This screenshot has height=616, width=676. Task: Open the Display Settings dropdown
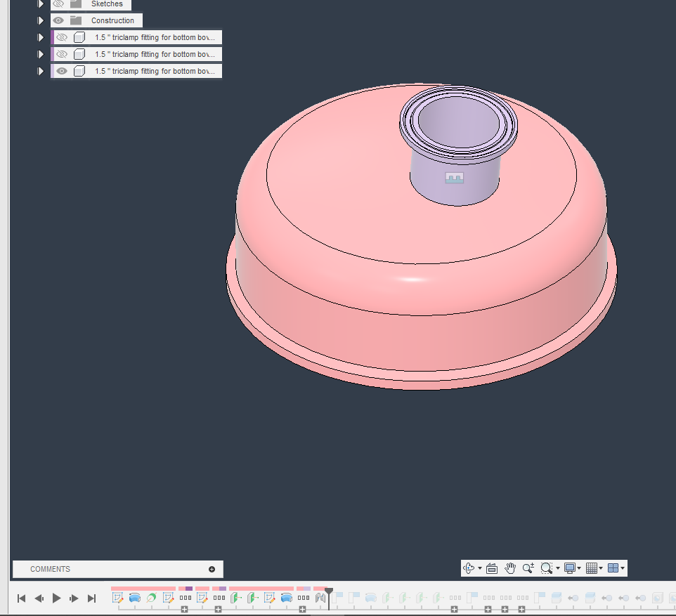pos(571,568)
